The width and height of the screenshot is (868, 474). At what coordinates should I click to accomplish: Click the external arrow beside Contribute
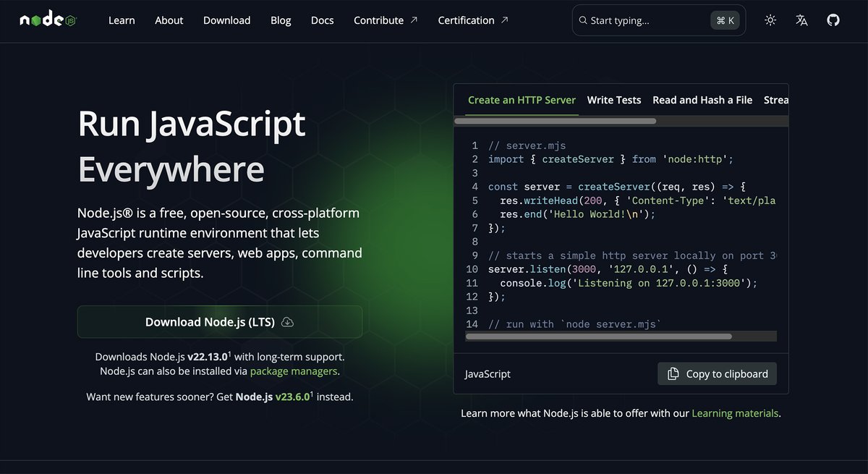[x=414, y=20]
